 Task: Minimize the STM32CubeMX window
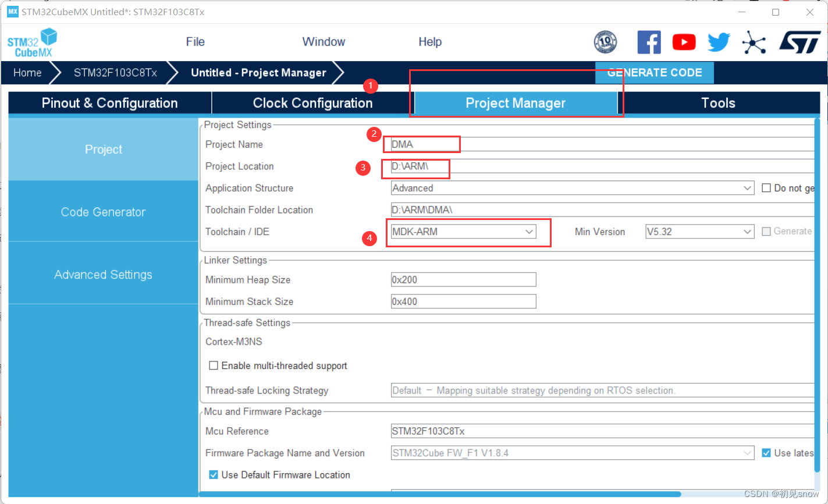tap(741, 12)
